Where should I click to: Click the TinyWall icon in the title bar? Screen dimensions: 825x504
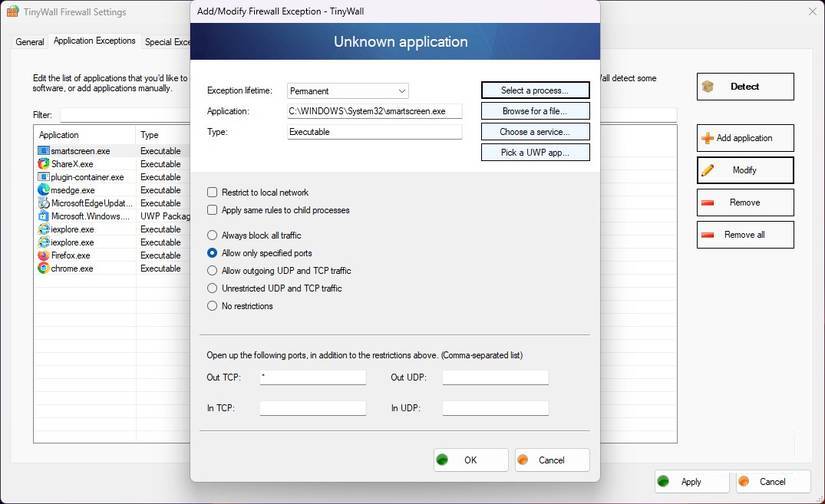13,12
